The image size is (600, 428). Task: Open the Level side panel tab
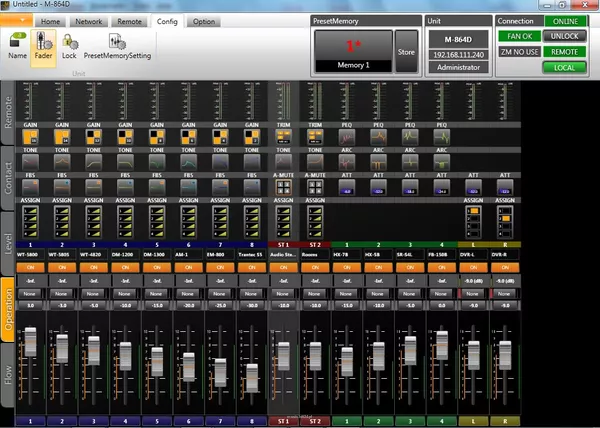[x=8, y=244]
